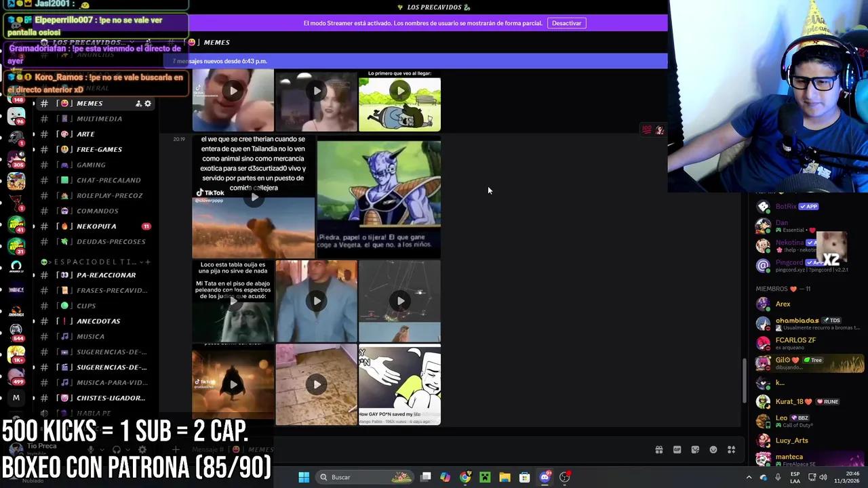
Task: Show hidden system tray icons chevron
Action: tap(749, 477)
